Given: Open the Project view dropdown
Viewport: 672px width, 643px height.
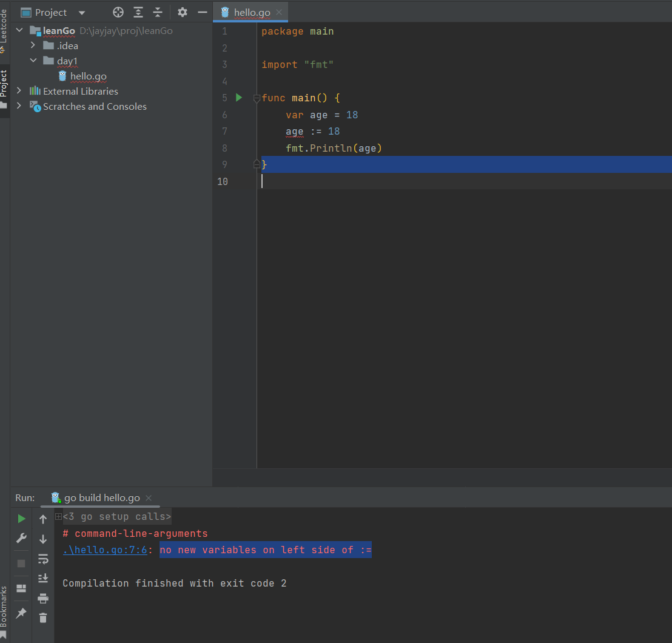Looking at the screenshot, I should (82, 13).
